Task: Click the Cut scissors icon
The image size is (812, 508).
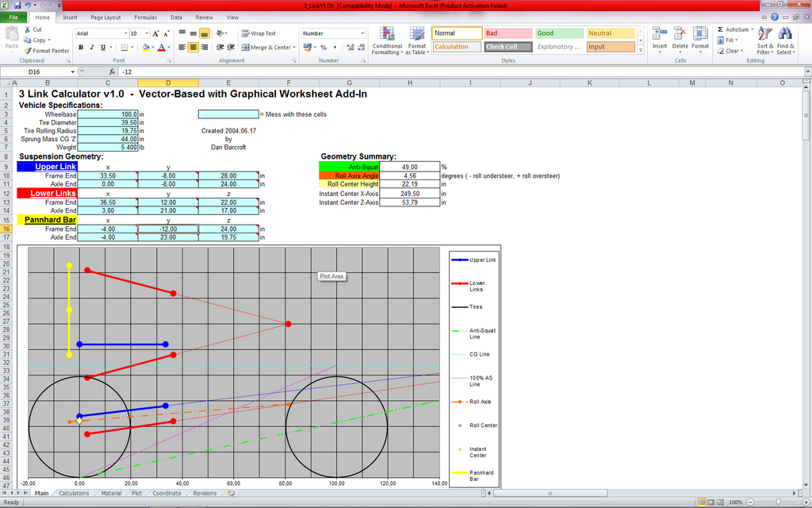Action: [27, 29]
